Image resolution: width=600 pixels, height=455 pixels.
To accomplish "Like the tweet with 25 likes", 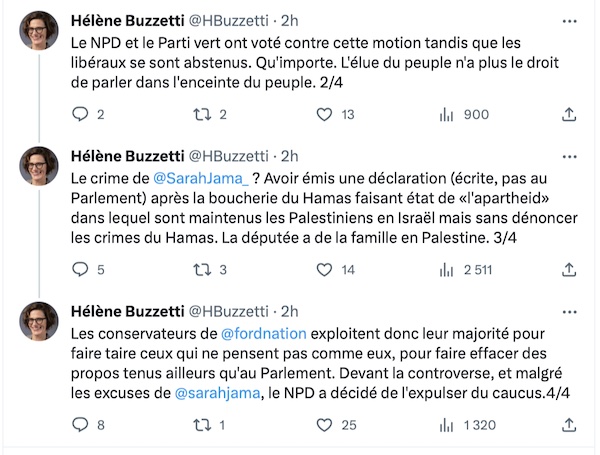I will tap(321, 425).
